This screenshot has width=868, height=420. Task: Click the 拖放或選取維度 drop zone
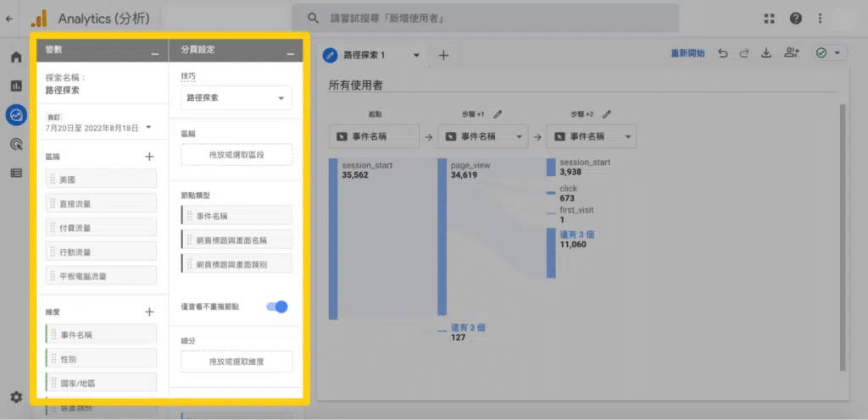tap(236, 362)
